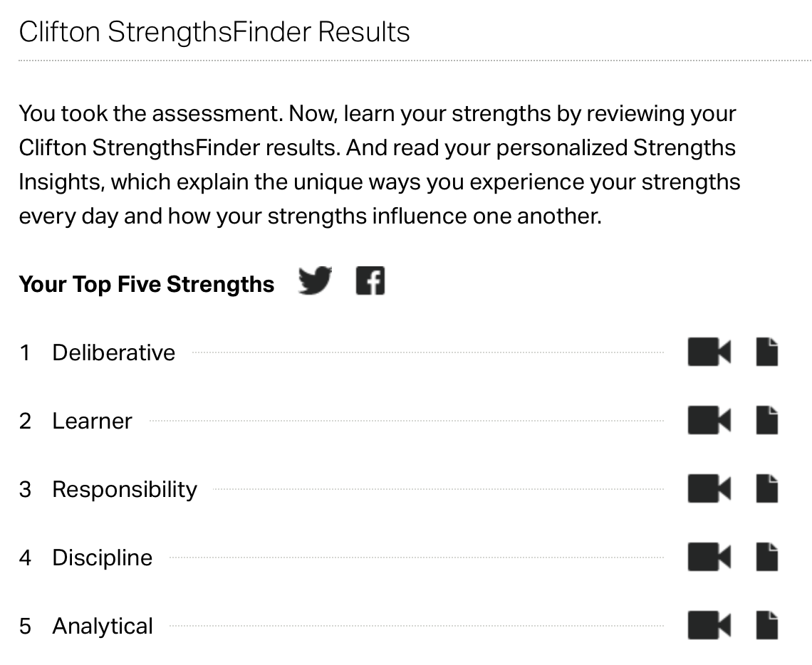812x665 pixels.
Task: Click the Clifton StrengthsFinder Results heading
Action: 214,32
